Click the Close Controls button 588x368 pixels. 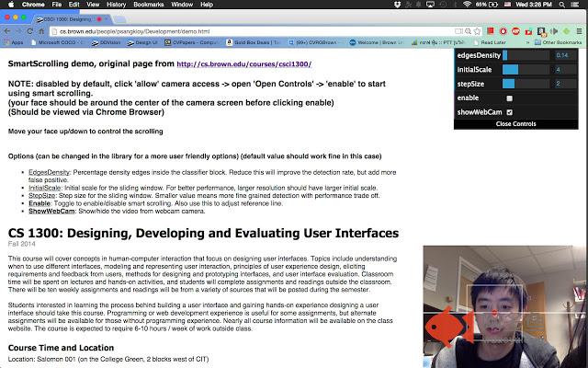click(x=515, y=124)
